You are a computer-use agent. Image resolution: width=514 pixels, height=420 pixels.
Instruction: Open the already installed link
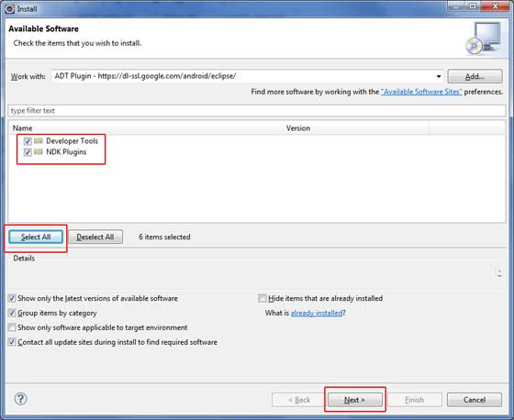tap(317, 313)
